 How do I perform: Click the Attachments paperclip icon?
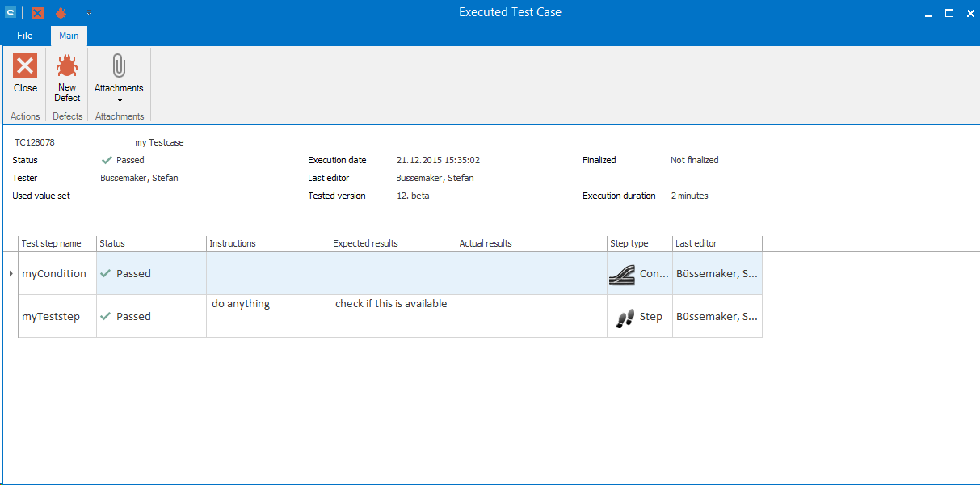119,66
